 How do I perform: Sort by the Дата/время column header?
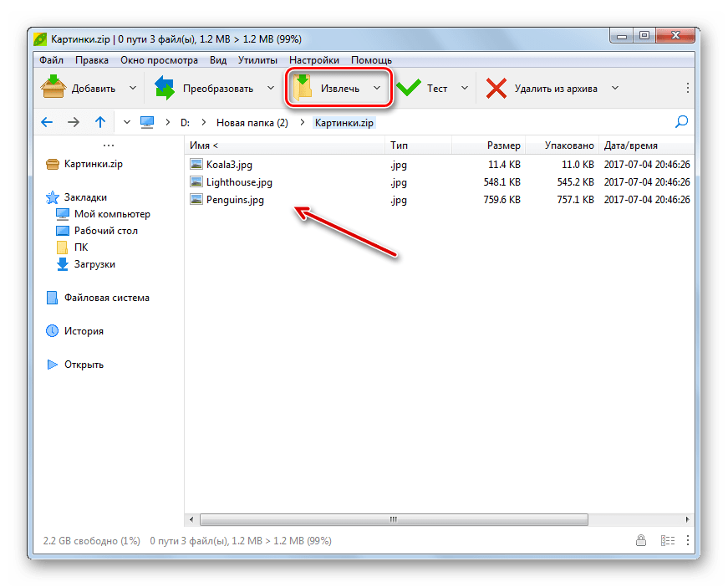click(647, 145)
